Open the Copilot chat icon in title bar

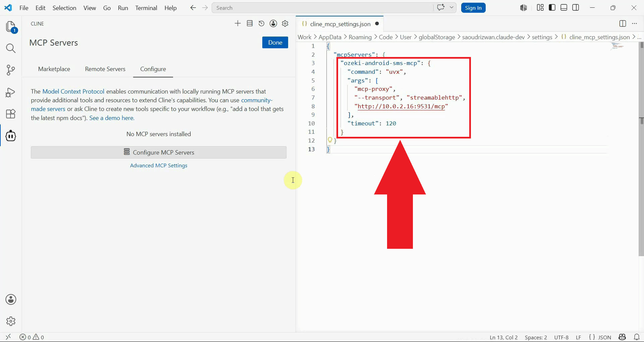(x=441, y=7)
